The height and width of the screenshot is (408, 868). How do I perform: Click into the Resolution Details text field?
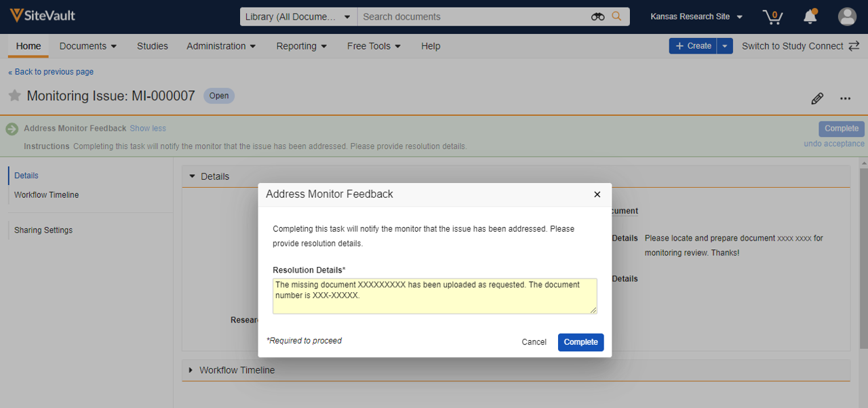tap(435, 296)
